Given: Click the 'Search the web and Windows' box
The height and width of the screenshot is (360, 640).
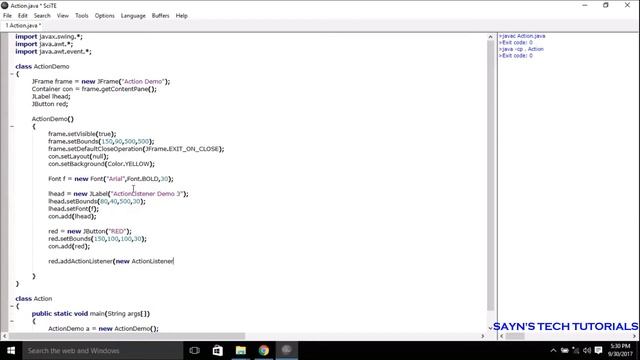Looking at the screenshot, I should (x=102, y=351).
